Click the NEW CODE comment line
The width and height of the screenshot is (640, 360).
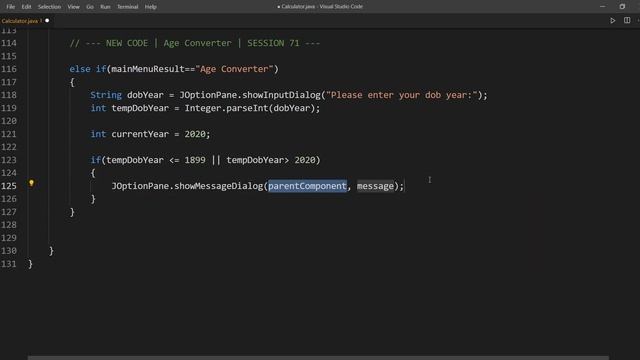tap(195, 43)
